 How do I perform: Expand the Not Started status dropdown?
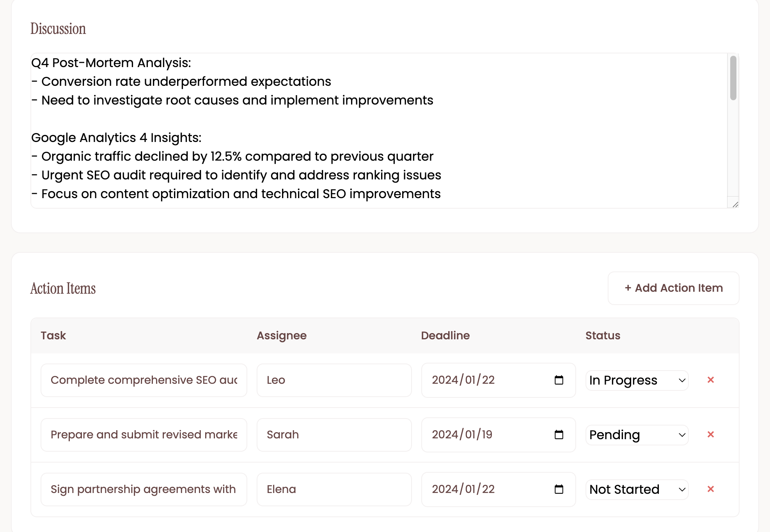[637, 489]
